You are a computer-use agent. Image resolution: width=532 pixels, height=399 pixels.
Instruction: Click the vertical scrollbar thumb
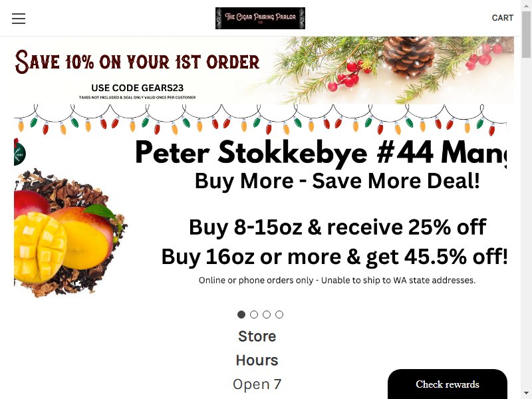pos(526,34)
